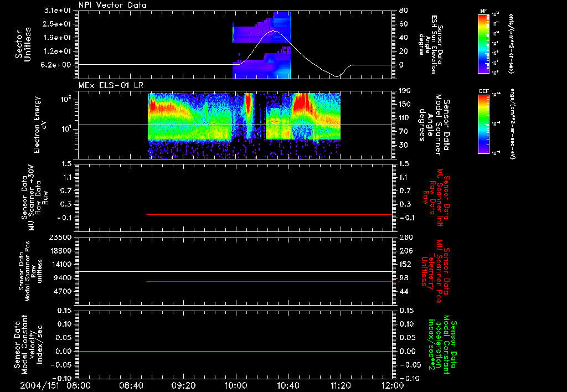Click the Sun Elevation Angle curve peak

coord(274,31)
